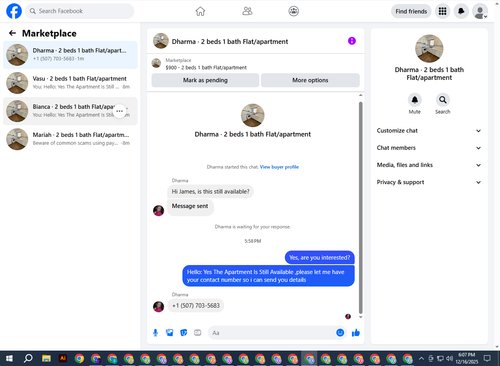Focus the Search Facebook field
The width and height of the screenshot is (500, 366).
[x=80, y=11]
